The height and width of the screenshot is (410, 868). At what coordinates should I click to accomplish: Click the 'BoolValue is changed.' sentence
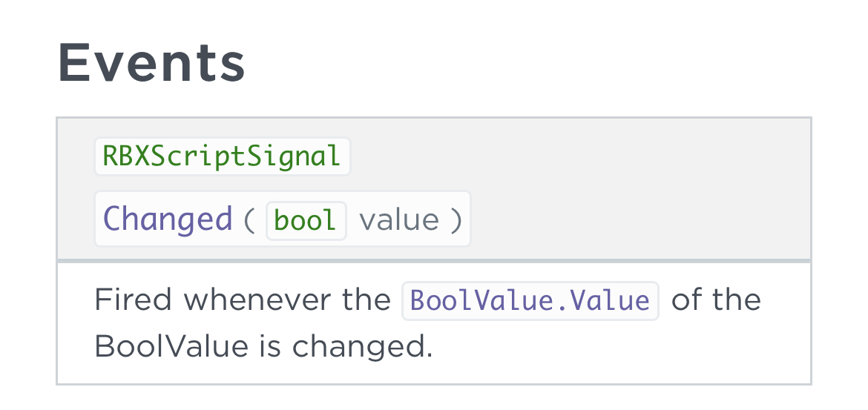point(263,347)
